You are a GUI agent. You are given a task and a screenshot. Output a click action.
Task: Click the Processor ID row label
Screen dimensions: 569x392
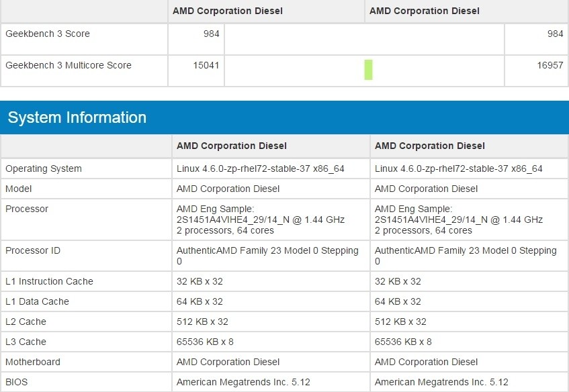32,250
